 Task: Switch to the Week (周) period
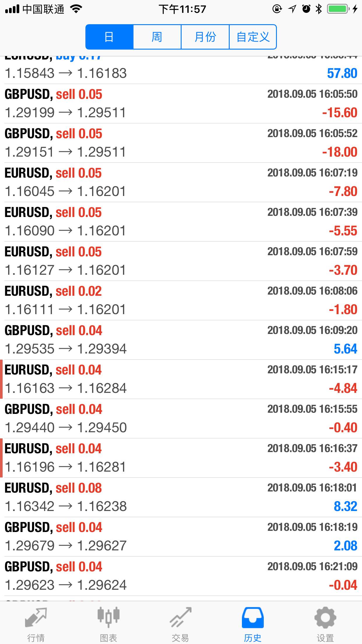157,37
